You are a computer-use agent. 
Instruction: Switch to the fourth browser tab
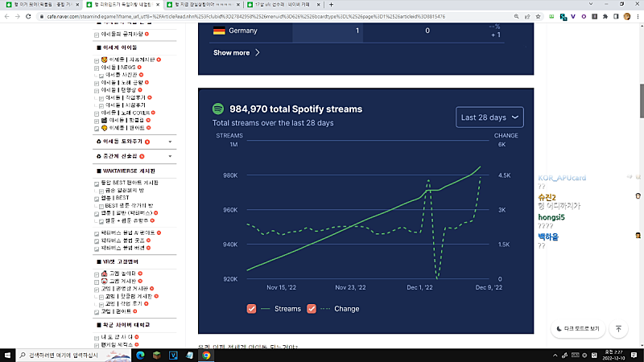tap(283, 5)
